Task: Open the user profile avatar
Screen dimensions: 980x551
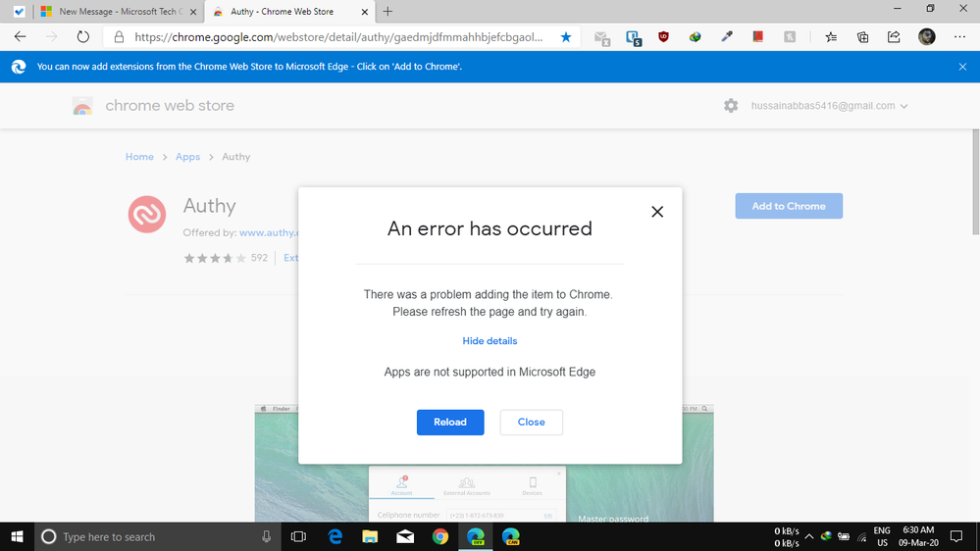Action: coord(927,37)
